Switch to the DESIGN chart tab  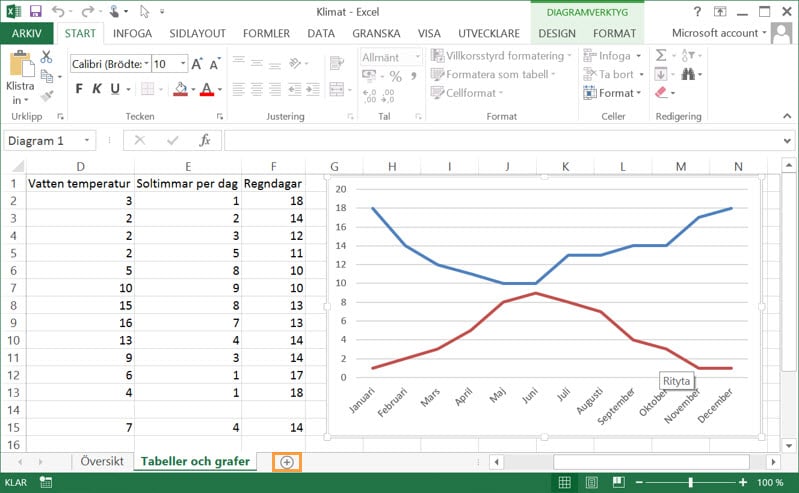(557, 33)
